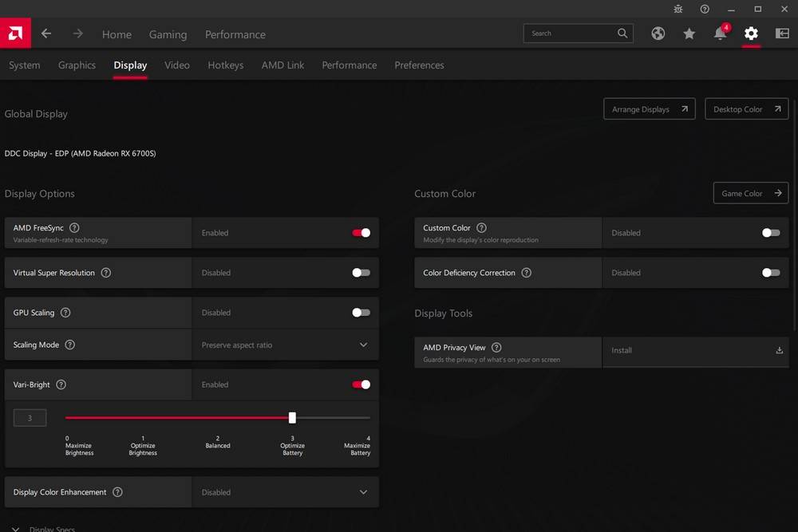Show help for AMD FreeSync
This screenshot has height=532, width=798.
coord(74,228)
